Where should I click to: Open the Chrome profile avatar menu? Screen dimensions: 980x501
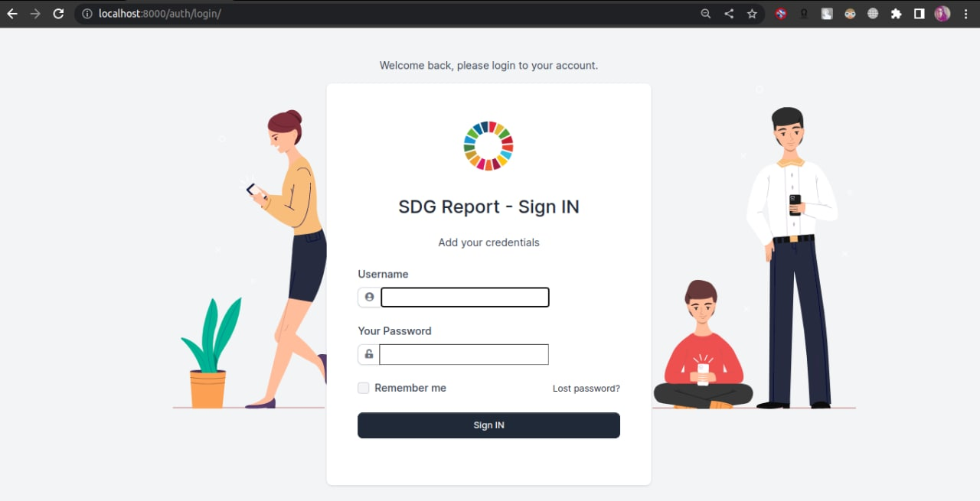click(x=942, y=13)
